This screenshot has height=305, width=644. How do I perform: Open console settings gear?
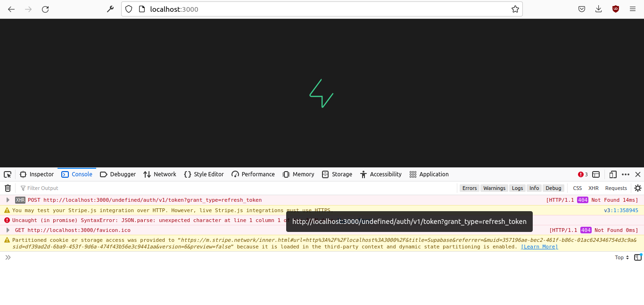click(638, 188)
